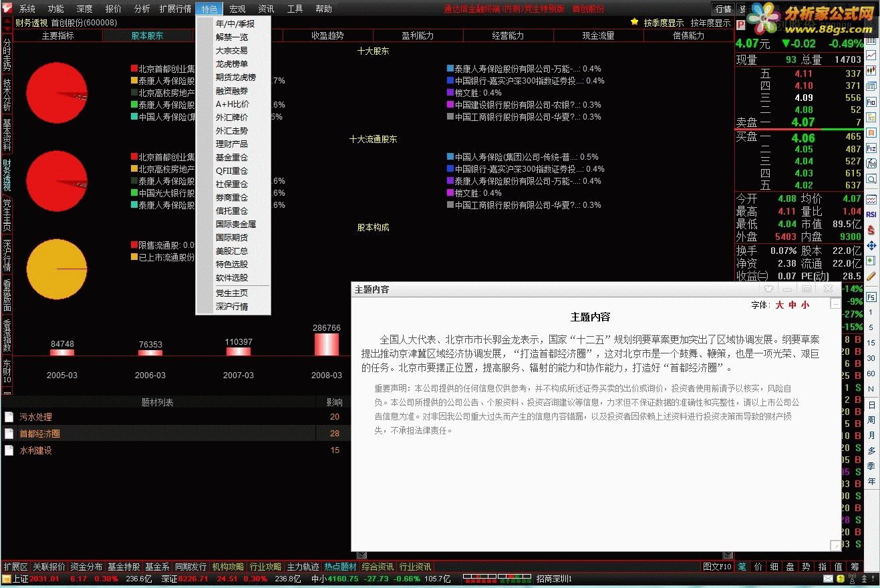The width and height of the screenshot is (880, 588).
Task: Open 技术分析 side tab
Action: point(7,94)
